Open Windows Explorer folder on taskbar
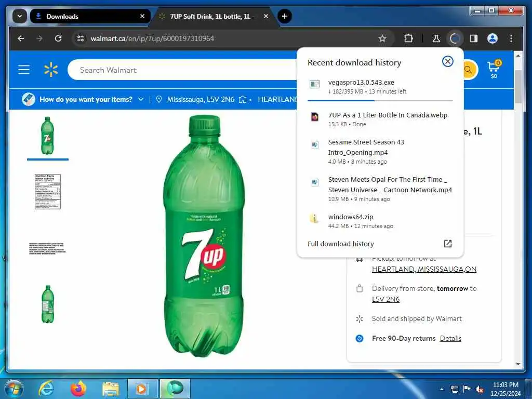Screen dimensions: 532x399 (x=110, y=389)
